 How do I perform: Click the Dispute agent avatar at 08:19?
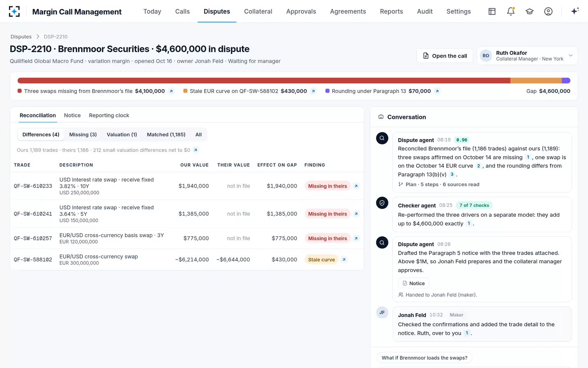click(382, 138)
